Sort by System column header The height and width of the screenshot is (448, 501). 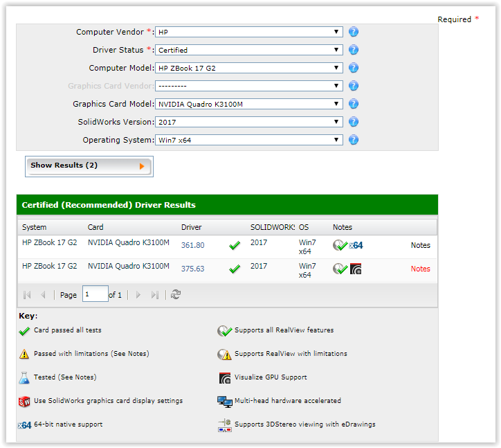point(34,227)
